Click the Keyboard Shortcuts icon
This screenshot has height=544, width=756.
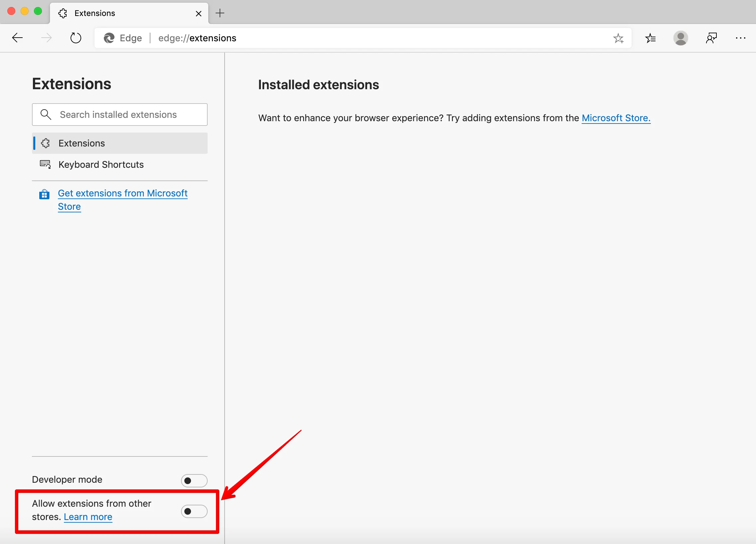[x=46, y=164]
